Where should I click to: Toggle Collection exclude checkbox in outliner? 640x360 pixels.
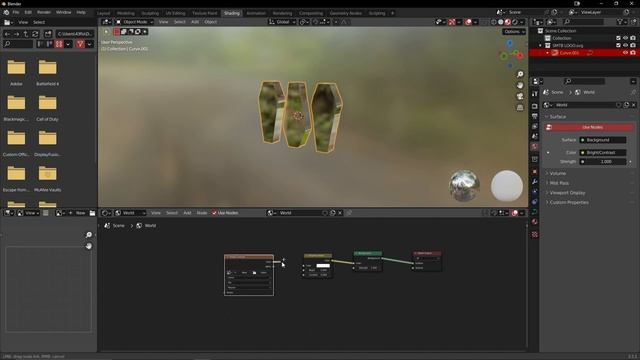tap(618, 38)
